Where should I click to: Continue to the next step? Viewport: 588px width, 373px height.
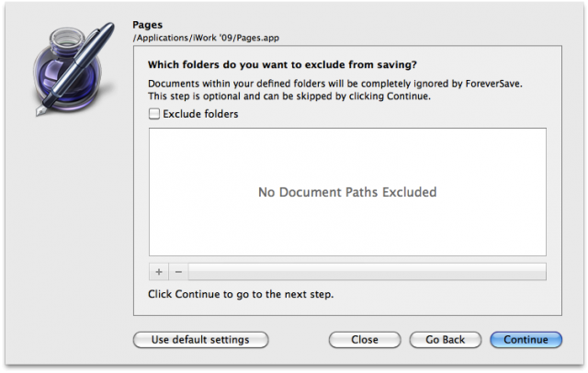pyautogui.click(x=526, y=340)
